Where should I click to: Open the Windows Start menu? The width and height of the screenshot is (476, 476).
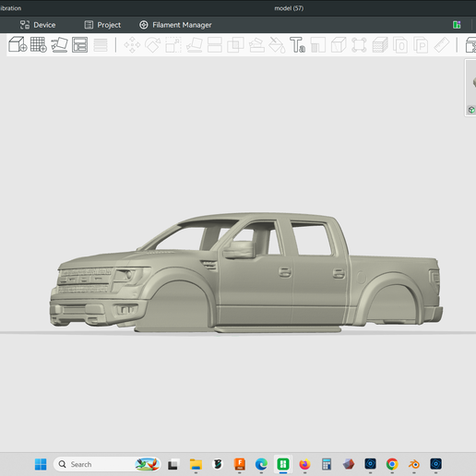tap(41, 464)
